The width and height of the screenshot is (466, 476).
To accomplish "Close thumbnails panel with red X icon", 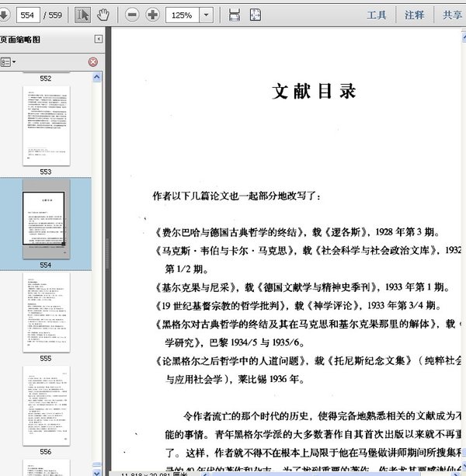I will (92, 61).
